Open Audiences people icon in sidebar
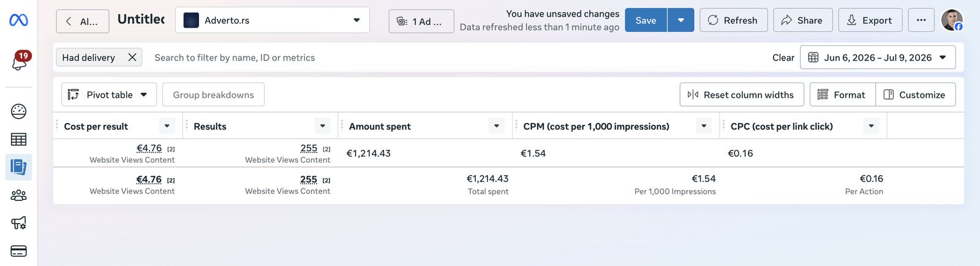980x266 pixels. pos(18,196)
